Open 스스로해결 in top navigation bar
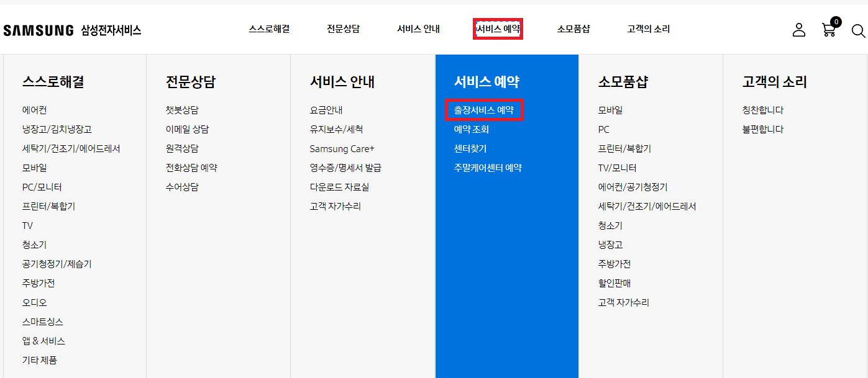The height and width of the screenshot is (378, 868). click(269, 29)
